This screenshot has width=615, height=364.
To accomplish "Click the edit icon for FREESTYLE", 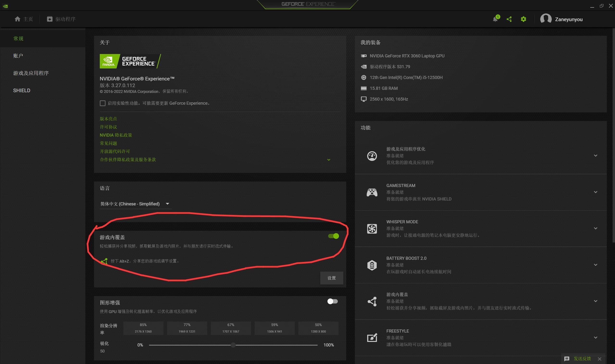I will [372, 338].
